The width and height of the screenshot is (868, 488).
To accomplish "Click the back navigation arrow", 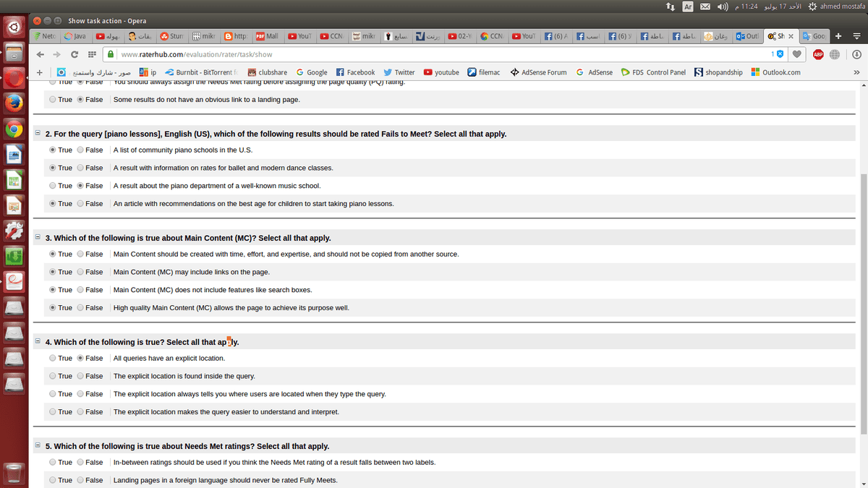I will [41, 54].
